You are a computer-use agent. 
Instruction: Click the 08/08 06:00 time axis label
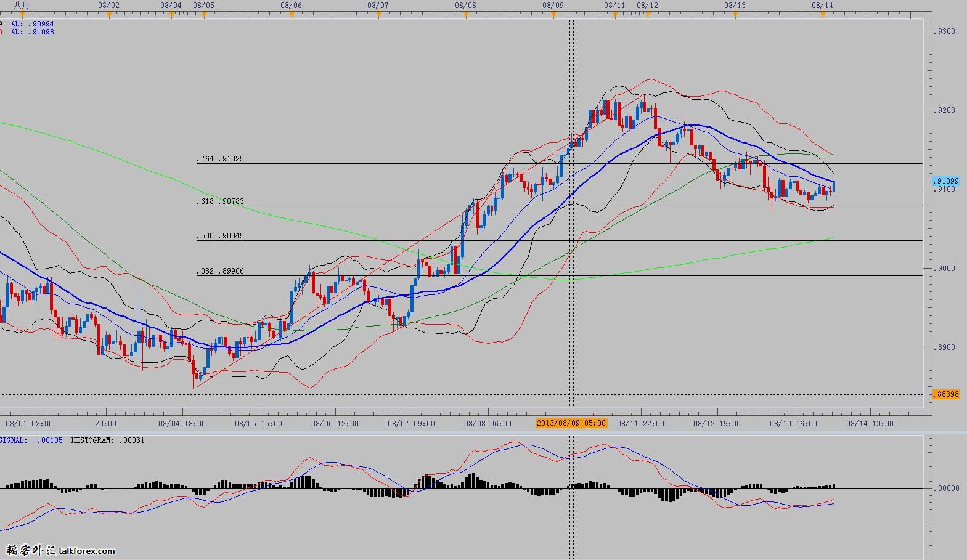coord(488,423)
